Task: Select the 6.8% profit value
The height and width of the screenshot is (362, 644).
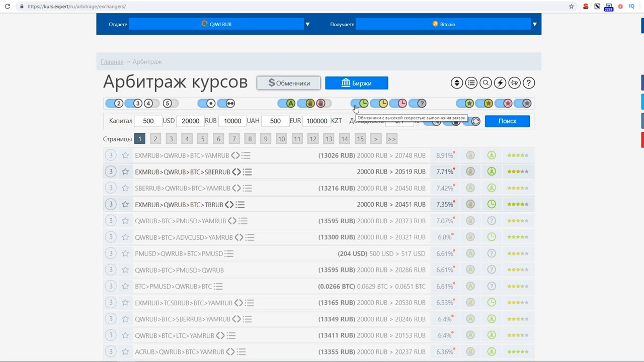Action: (444, 237)
